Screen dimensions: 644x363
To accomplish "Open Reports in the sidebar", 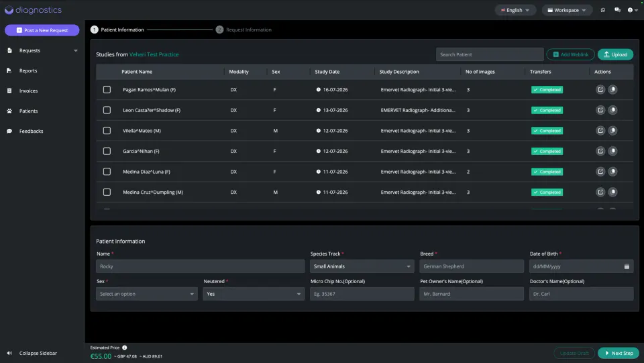I will click(28, 70).
